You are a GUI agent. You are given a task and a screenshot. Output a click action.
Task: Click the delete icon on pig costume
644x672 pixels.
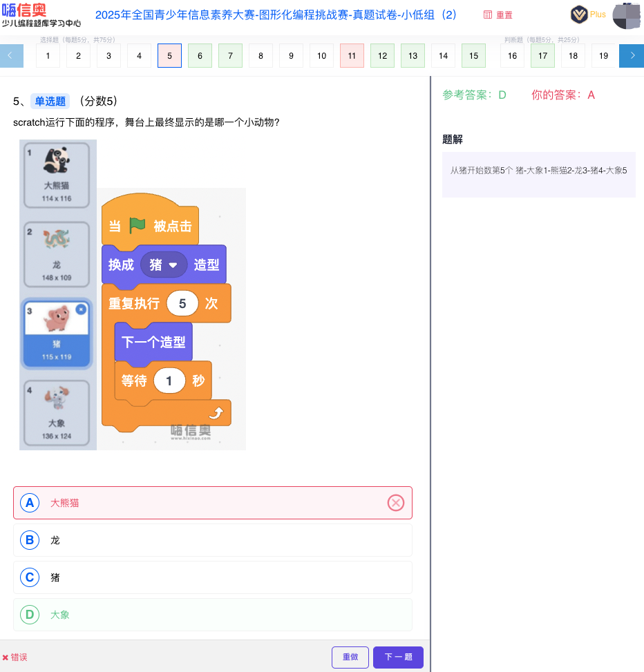[x=81, y=309]
